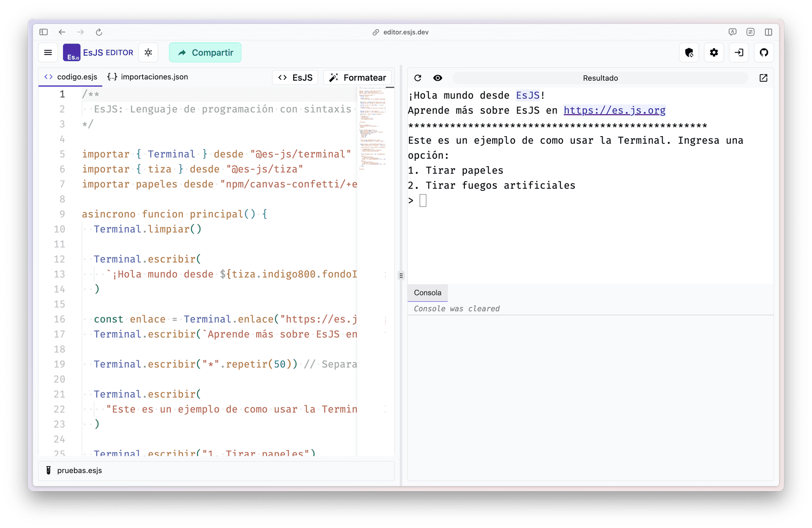Click the Compartir share button
The image size is (812, 528).
tap(205, 52)
